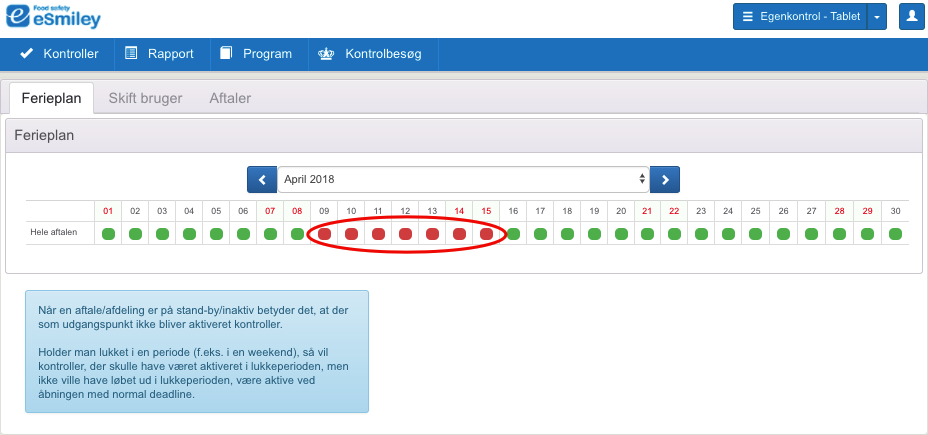Click the Rapport document icon
This screenshot has width=928, height=435.
click(x=131, y=54)
